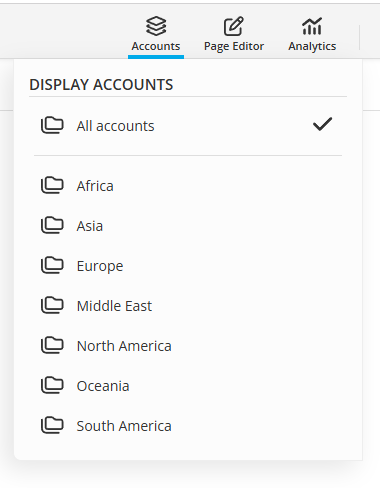
Task: Select the North America account group
Action: (188, 346)
